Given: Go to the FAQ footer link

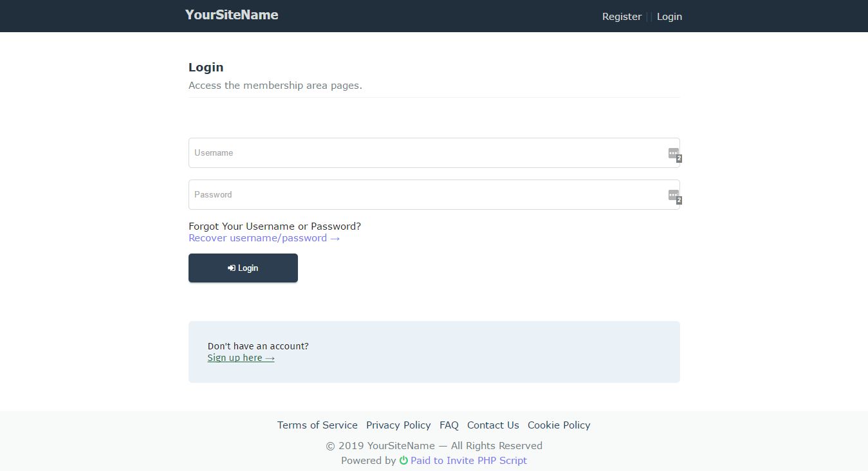Looking at the screenshot, I should tap(449, 425).
